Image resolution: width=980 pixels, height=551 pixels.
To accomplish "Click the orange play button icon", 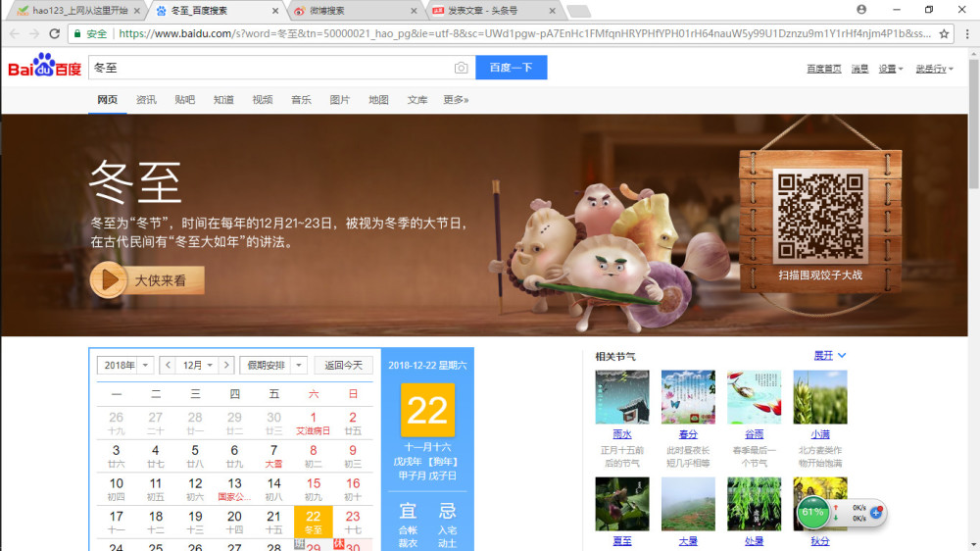I will 108,279.
